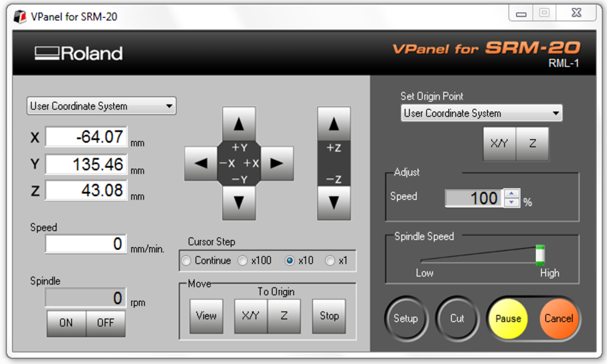Increase Adjust Speed percentage with up spinner
This screenshot has height=364, width=607.
click(x=512, y=194)
